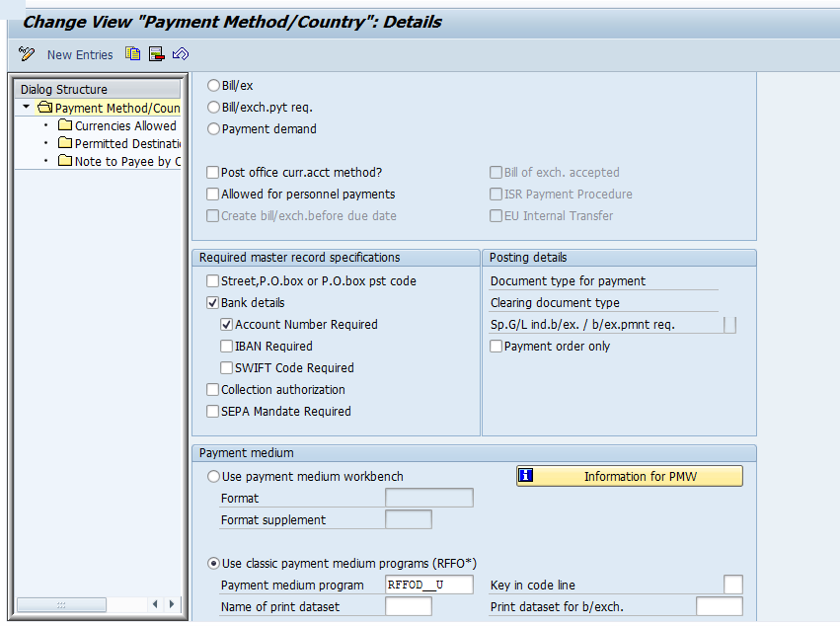
Task: Click the Payment medium program field
Action: point(429,585)
